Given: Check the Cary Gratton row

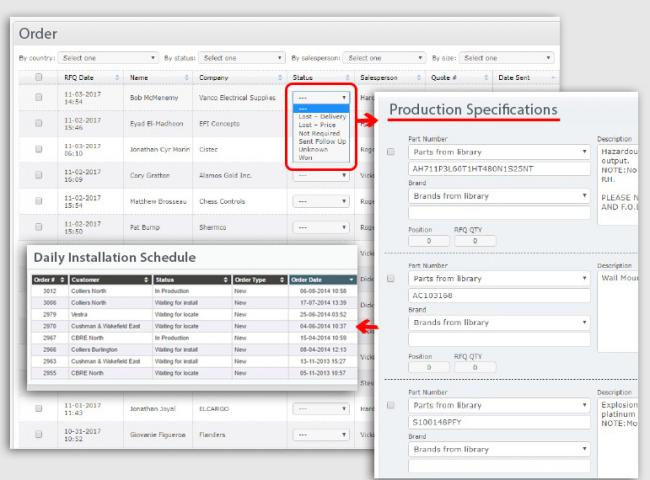Looking at the screenshot, I should click(39, 175).
